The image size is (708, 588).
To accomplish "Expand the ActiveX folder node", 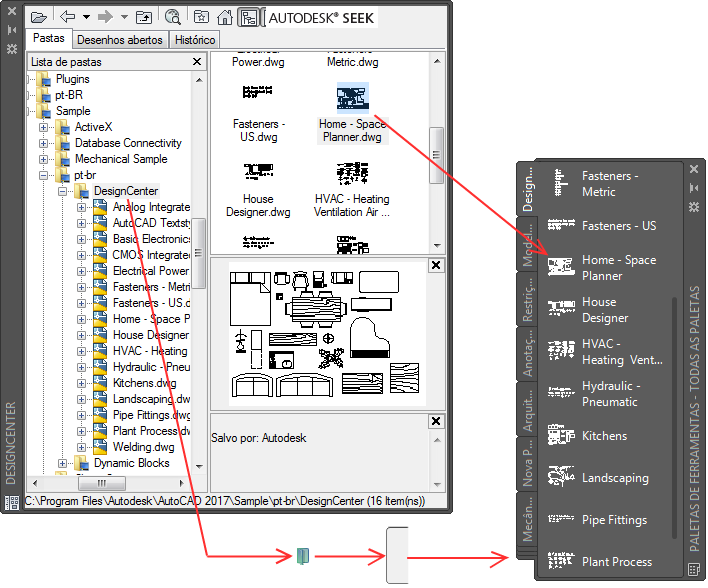I will 43,127.
